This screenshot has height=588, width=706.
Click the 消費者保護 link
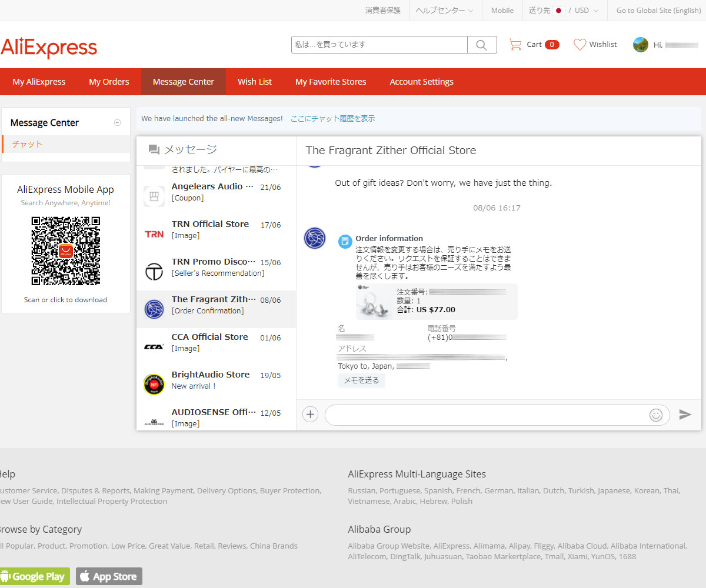click(x=382, y=11)
